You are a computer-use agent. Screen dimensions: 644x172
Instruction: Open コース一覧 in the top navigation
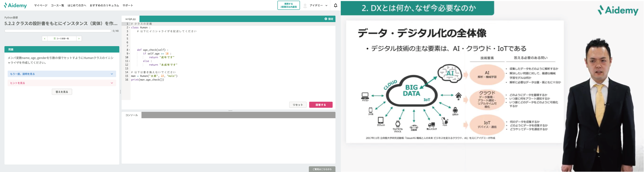[57, 5]
